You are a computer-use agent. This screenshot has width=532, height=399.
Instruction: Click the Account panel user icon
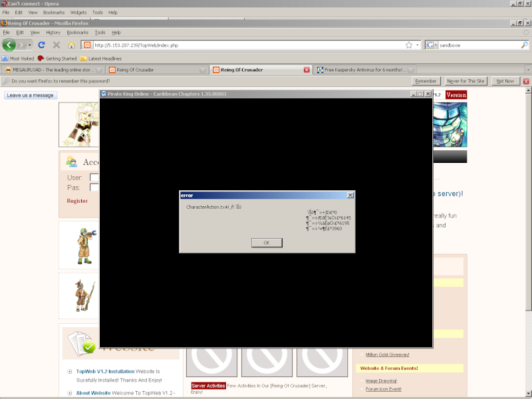pyautogui.click(x=72, y=162)
